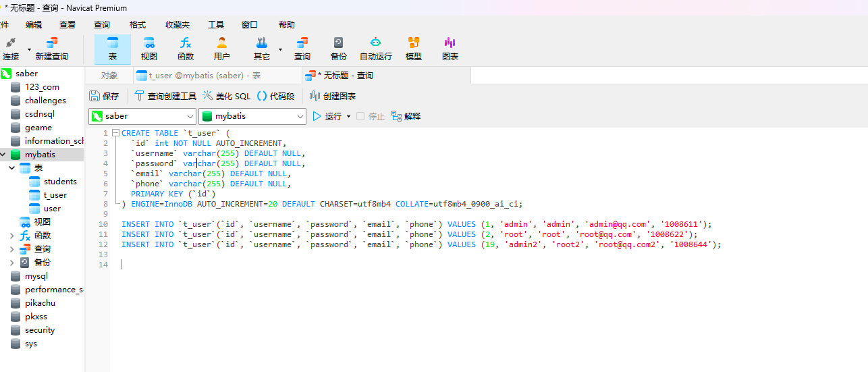Open the saber connection dropdown
The width and height of the screenshot is (868, 372).
click(x=189, y=116)
